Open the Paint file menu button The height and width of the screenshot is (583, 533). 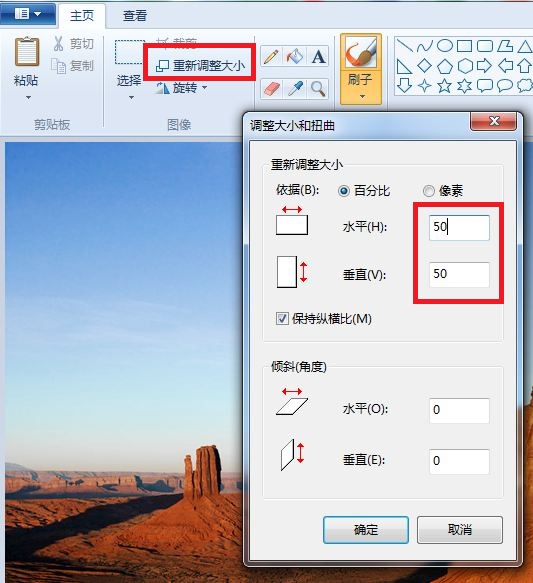(28, 14)
